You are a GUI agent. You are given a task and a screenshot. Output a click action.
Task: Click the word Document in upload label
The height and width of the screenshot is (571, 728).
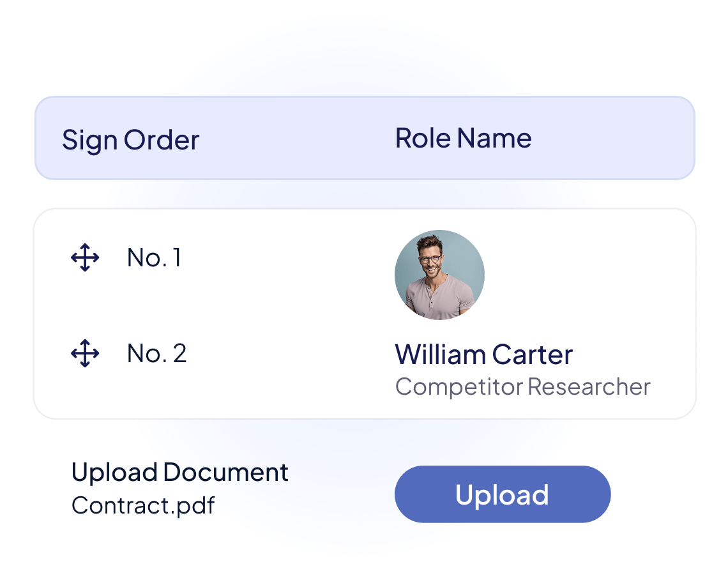tap(226, 473)
